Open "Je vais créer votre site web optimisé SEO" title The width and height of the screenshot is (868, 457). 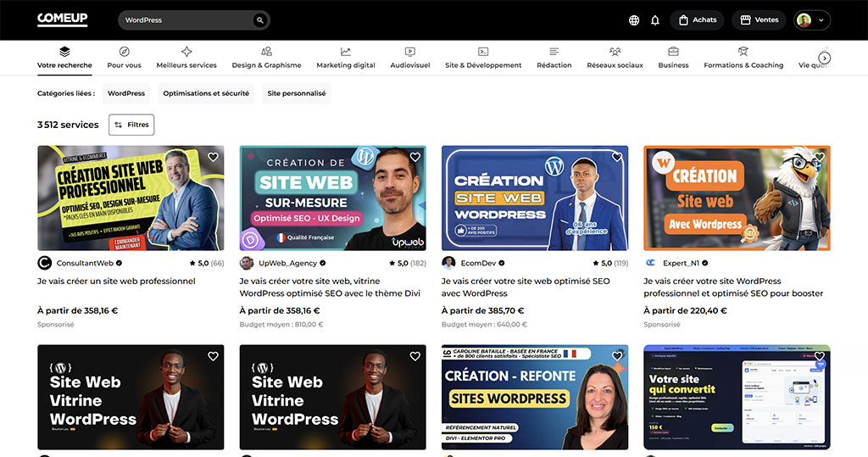pos(526,287)
